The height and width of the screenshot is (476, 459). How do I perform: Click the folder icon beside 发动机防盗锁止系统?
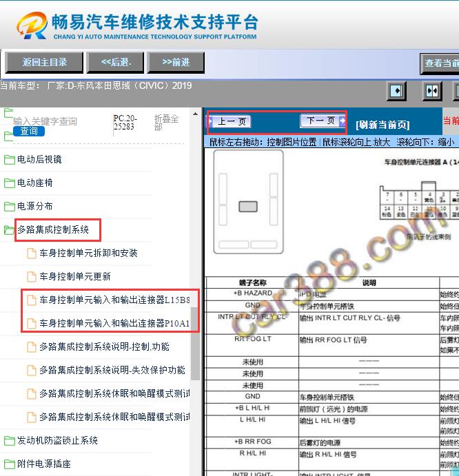click(x=10, y=440)
